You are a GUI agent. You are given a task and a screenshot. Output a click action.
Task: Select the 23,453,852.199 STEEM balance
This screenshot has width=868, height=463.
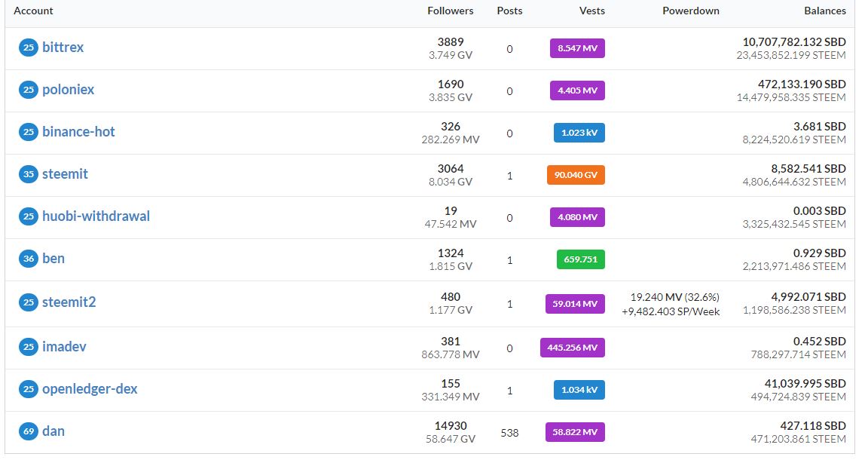point(791,55)
